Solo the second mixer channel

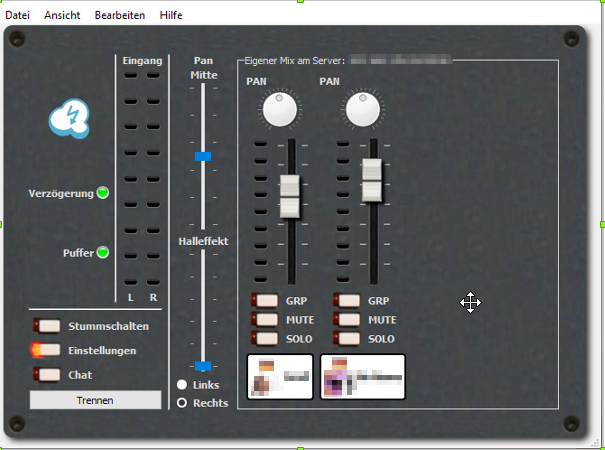349,339
